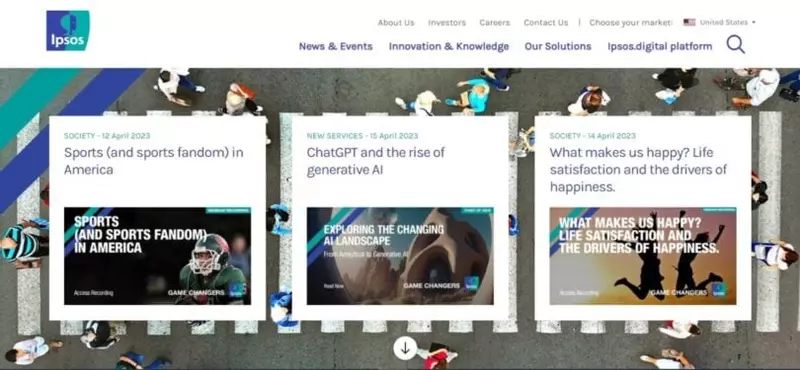800x370 pixels.
Task: Click the football player sports fandom thumbnail
Action: point(157,256)
